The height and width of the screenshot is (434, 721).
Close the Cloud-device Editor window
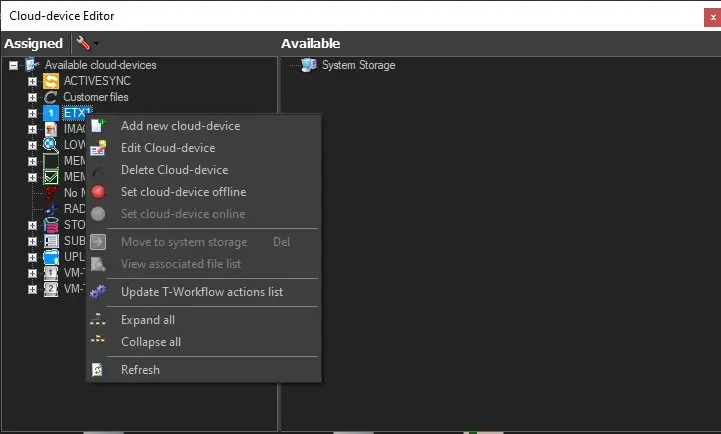(x=711, y=16)
